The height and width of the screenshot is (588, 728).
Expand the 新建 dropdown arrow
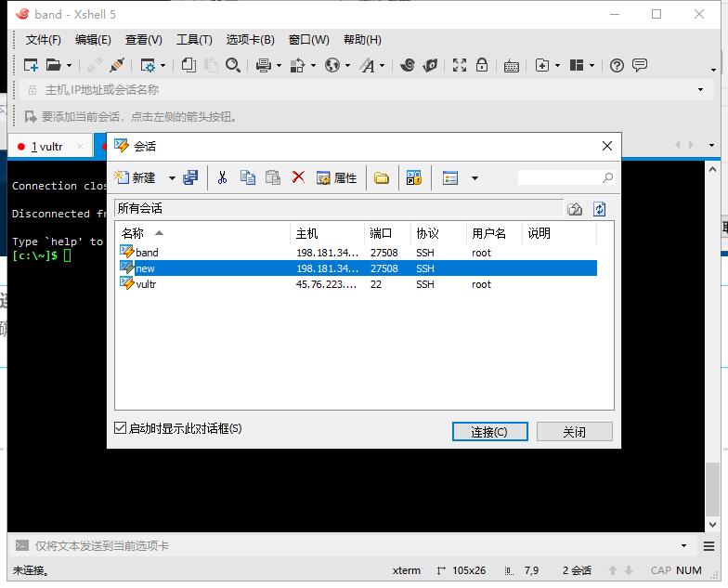tap(173, 178)
